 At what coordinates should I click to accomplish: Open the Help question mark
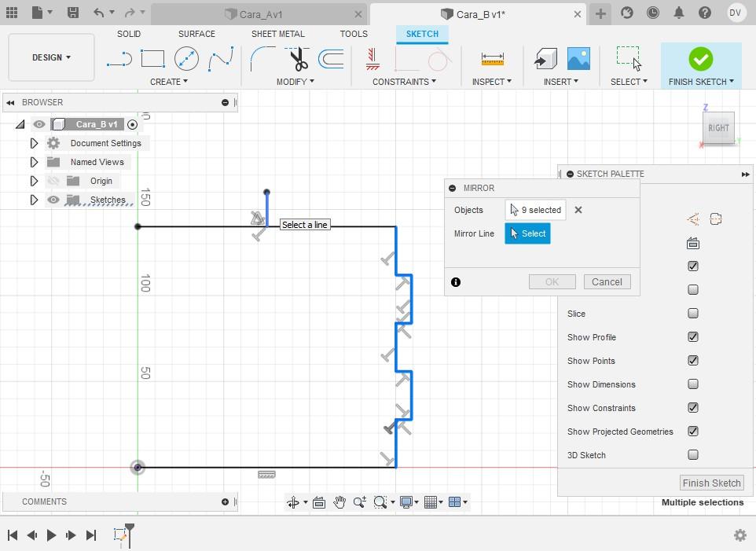click(705, 13)
